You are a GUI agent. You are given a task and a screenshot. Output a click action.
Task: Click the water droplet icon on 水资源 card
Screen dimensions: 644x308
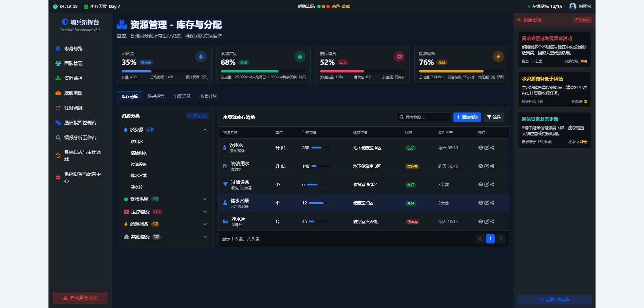tap(201, 56)
